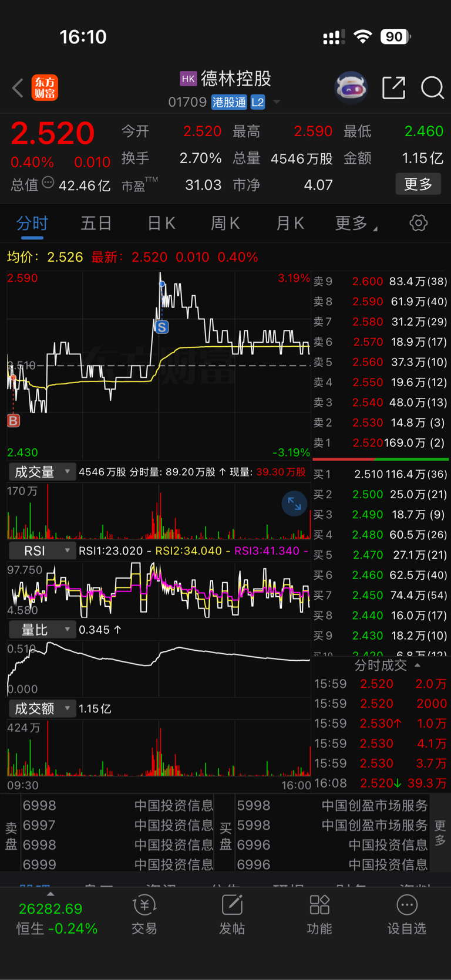Switch to 分时 tab
This screenshot has height=980, width=451.
(x=32, y=223)
